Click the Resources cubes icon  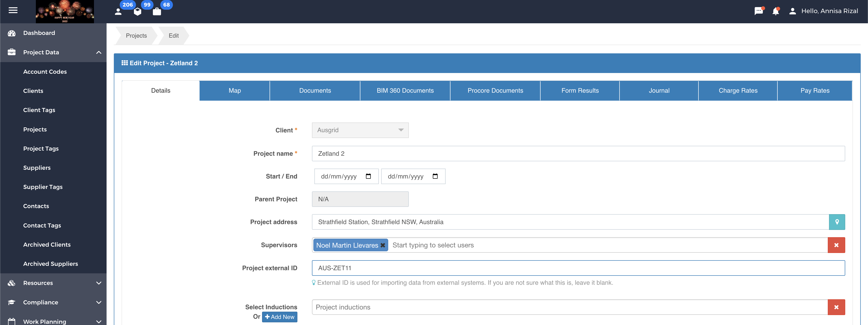point(12,283)
